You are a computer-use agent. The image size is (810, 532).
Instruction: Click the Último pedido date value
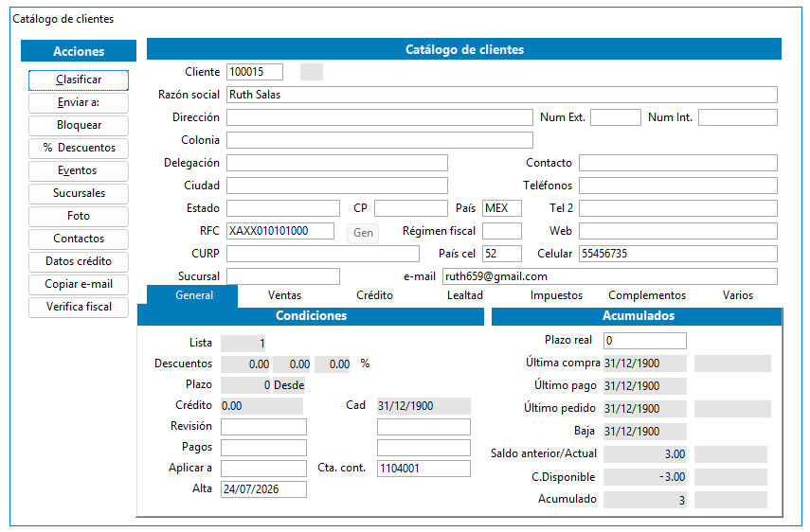pyautogui.click(x=645, y=409)
